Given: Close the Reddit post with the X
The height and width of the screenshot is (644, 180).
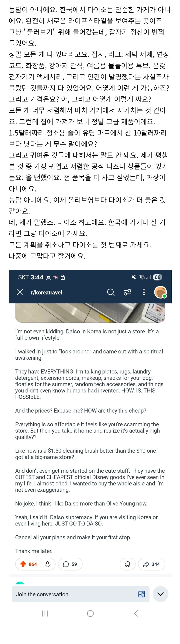Looking at the screenshot, I should (20, 292).
